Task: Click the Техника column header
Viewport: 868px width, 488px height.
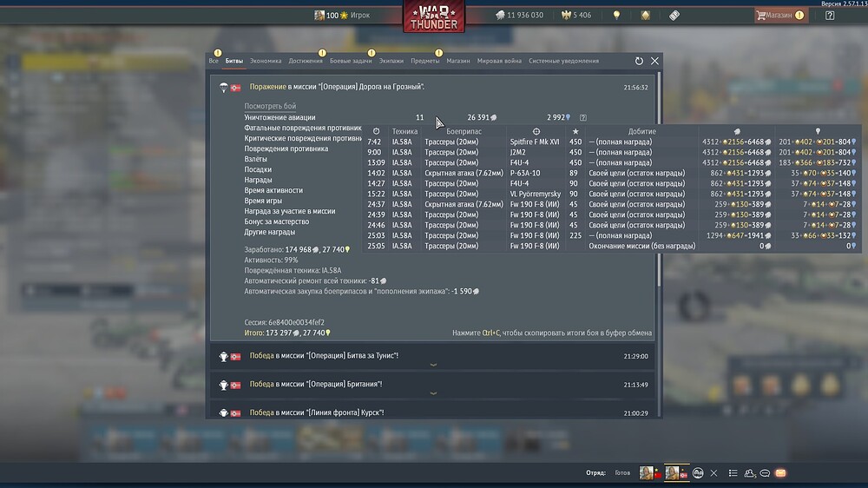Action: [404, 131]
